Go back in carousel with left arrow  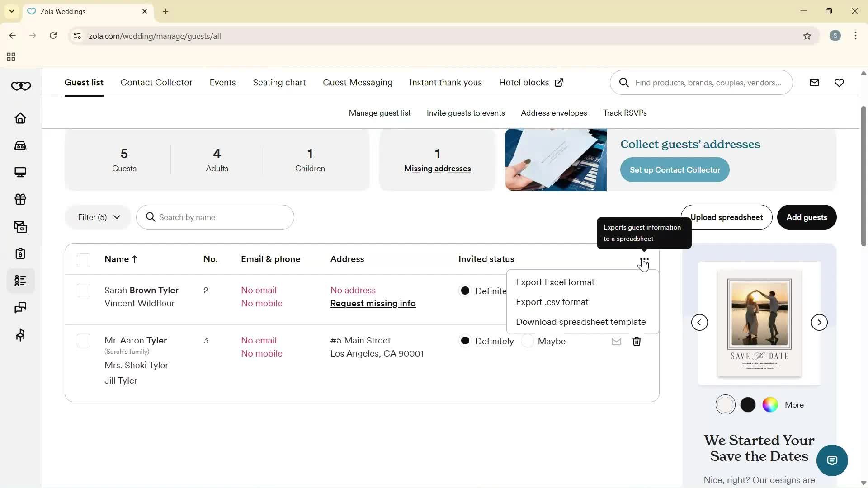coord(700,322)
